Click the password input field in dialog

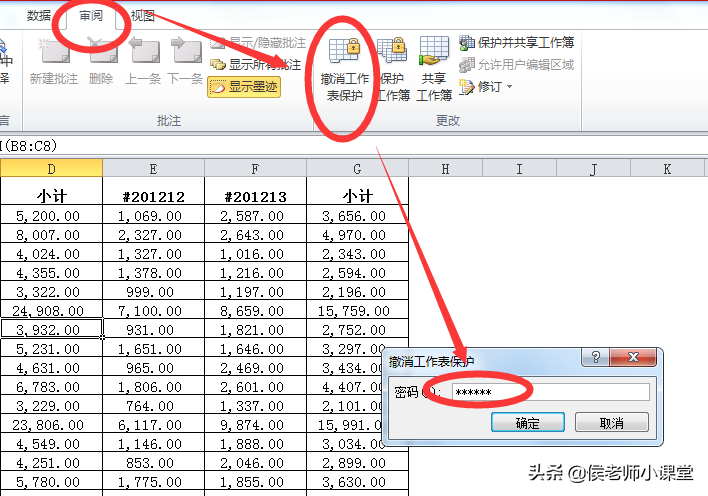tap(551, 392)
